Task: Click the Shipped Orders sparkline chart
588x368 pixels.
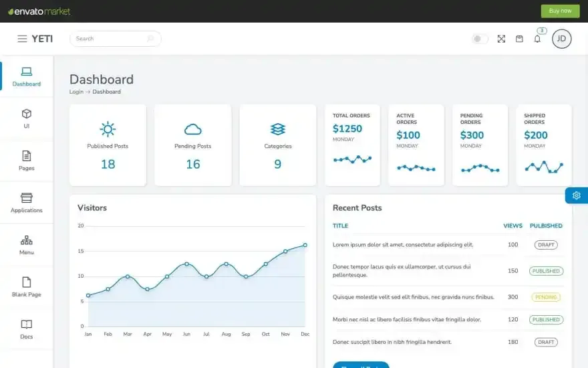Action: pos(544,167)
